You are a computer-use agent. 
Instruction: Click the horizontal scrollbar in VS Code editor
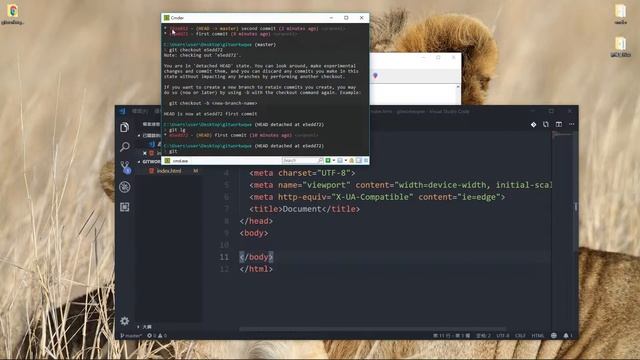(373, 329)
